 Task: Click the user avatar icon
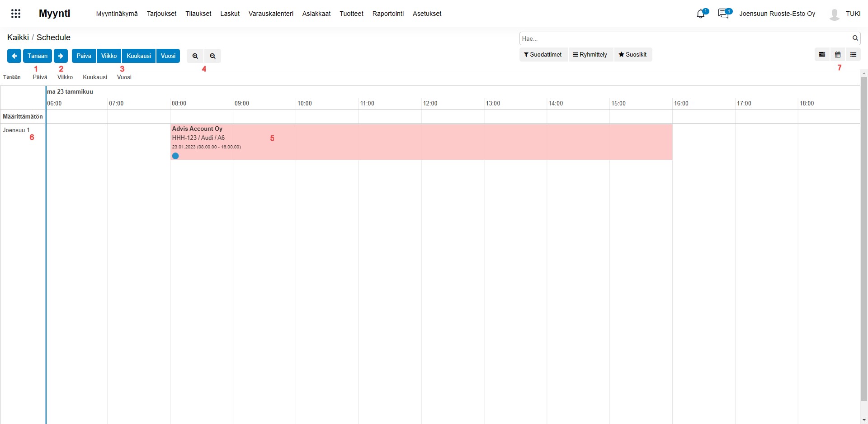pos(835,14)
